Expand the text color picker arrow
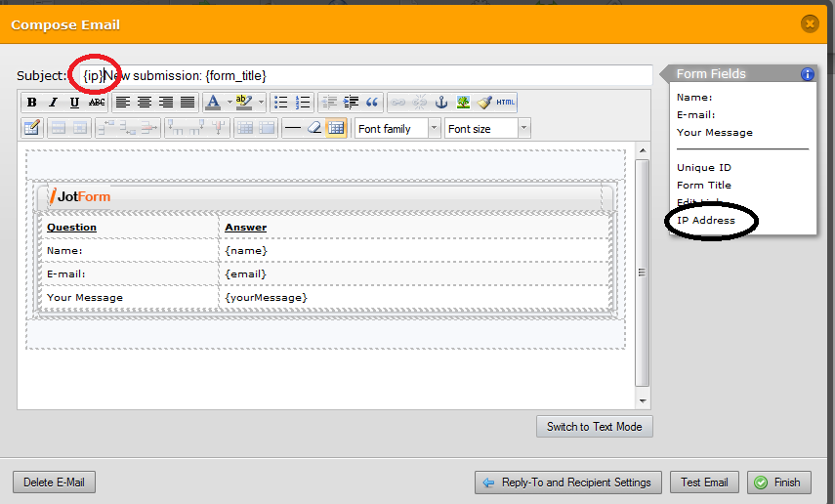 click(230, 103)
